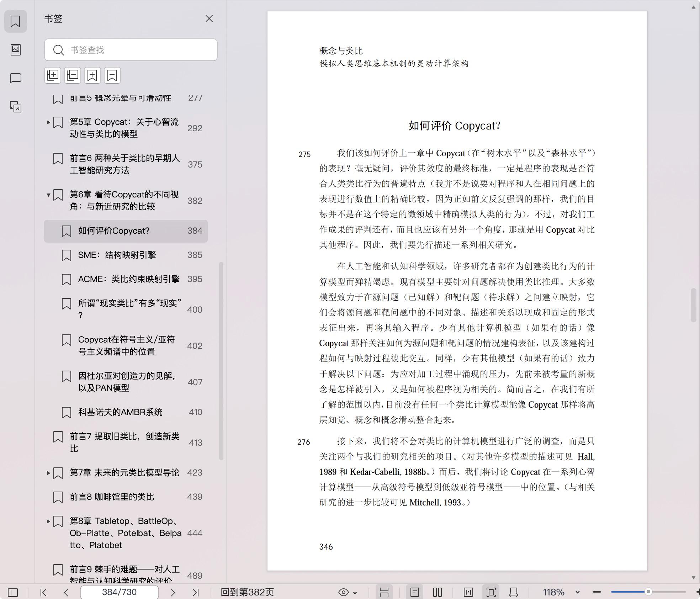Expand all bookmarks icon

(x=53, y=75)
